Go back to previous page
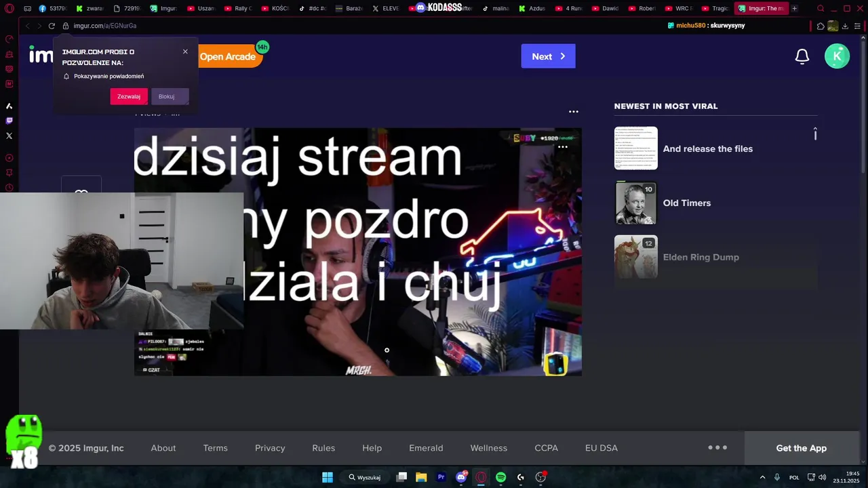 point(27,26)
